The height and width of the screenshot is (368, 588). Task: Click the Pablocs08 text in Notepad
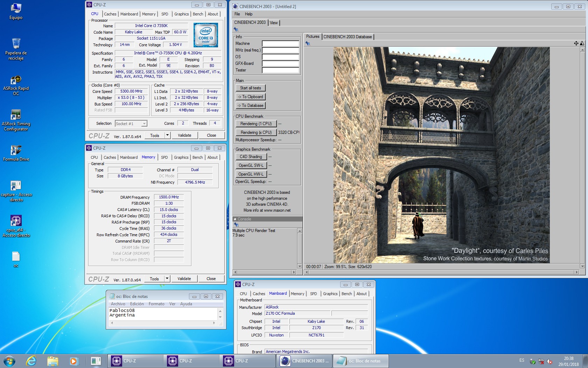(x=122, y=310)
